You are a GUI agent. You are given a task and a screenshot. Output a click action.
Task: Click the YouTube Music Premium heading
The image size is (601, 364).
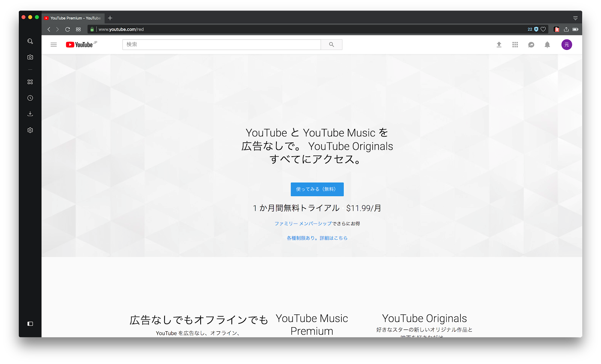pos(312,325)
